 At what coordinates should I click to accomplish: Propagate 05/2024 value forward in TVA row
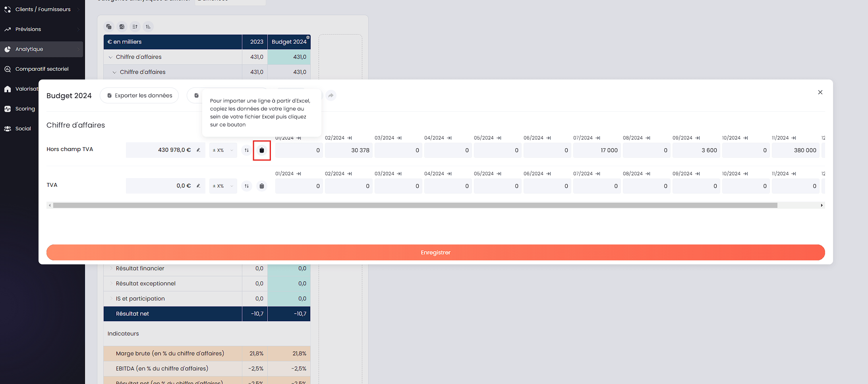pos(499,174)
